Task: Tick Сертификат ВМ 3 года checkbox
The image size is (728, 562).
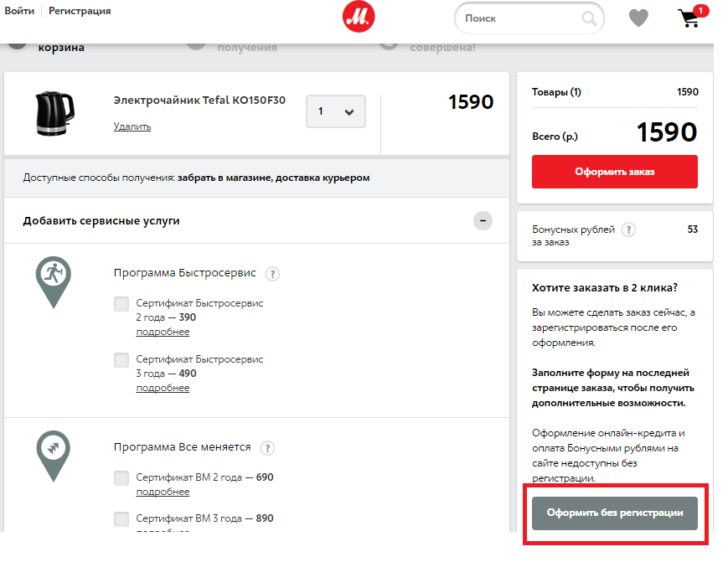Action: pyautogui.click(x=121, y=518)
